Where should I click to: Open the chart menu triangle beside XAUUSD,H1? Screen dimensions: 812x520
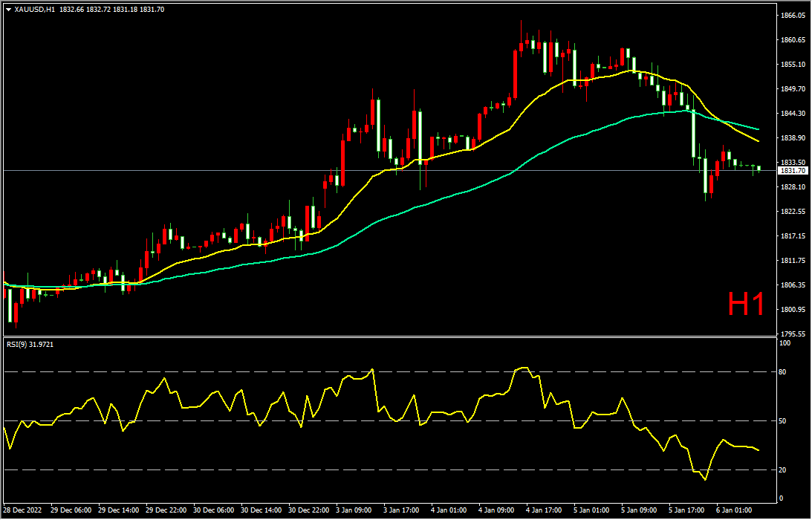click(x=8, y=10)
